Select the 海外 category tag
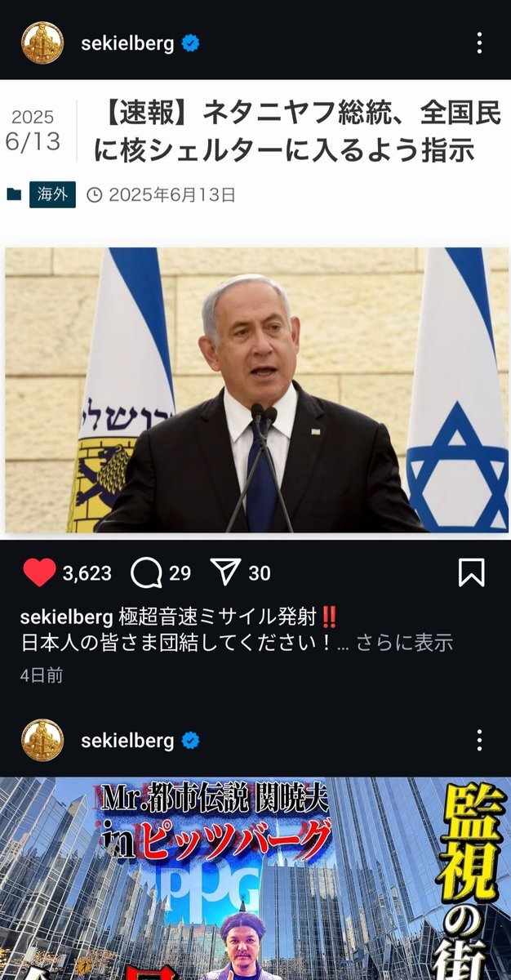Screen dimensions: 511x980 pos(53,194)
